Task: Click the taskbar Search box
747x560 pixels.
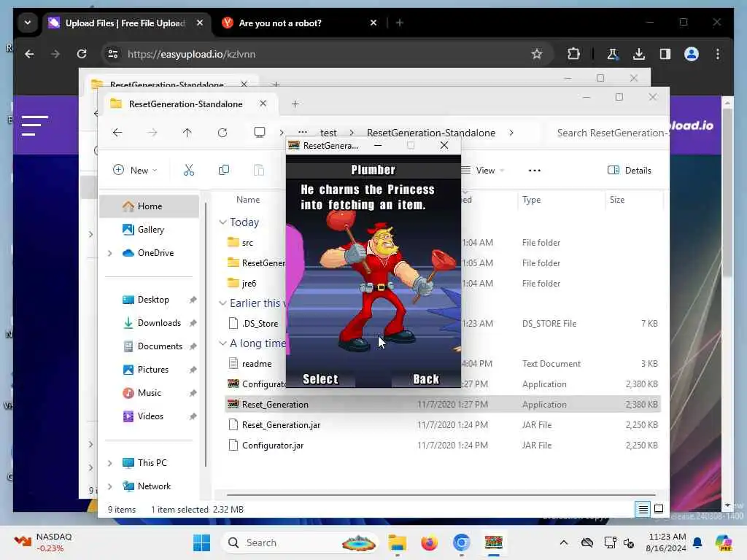Action: (301, 542)
